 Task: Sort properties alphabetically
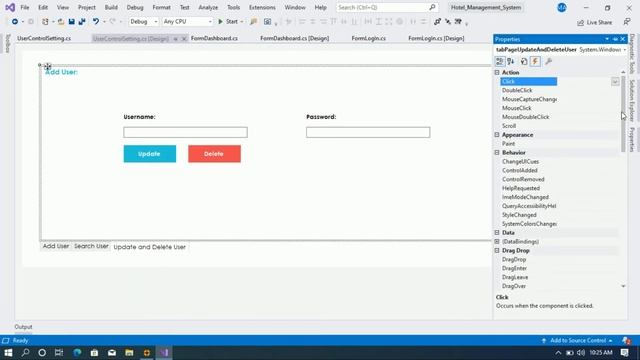511,61
